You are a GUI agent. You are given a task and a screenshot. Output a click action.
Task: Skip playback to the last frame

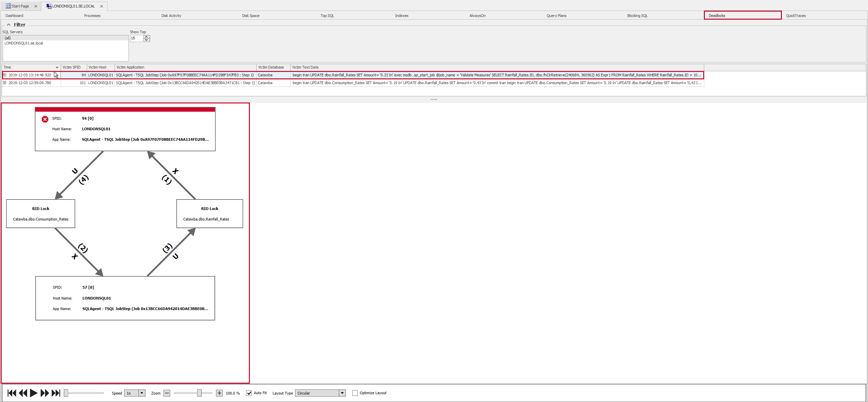pyautogui.click(x=56, y=393)
